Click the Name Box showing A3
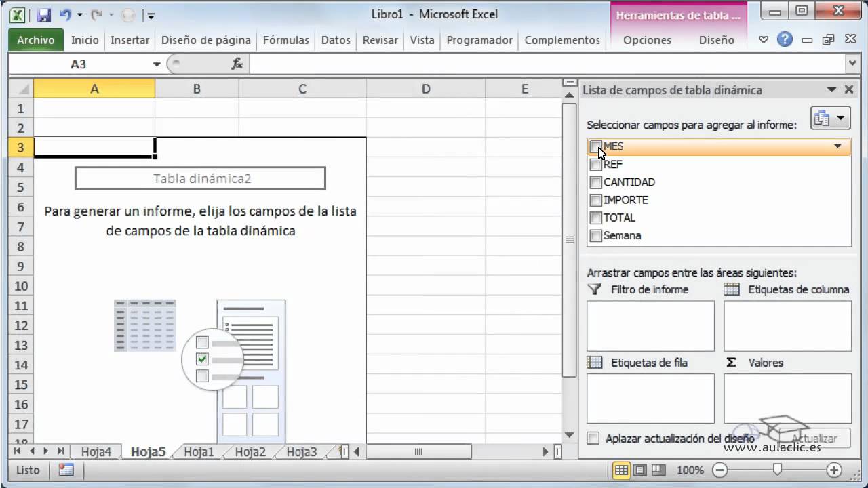This screenshot has width=868, height=488. 79,64
